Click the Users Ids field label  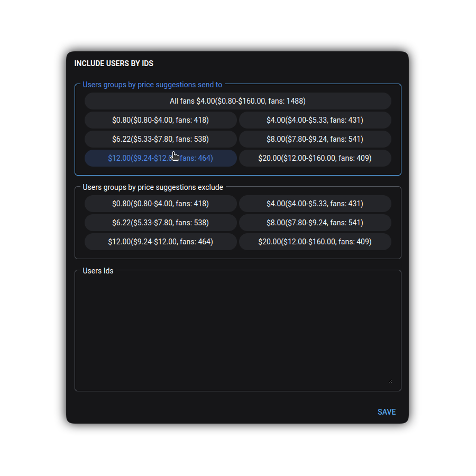click(x=98, y=271)
